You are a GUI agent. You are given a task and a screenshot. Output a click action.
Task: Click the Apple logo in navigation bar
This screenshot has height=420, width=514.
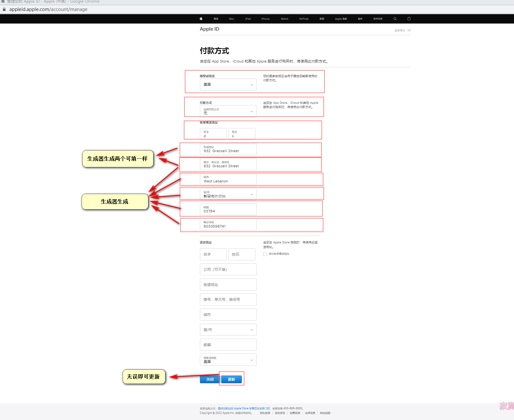201,19
